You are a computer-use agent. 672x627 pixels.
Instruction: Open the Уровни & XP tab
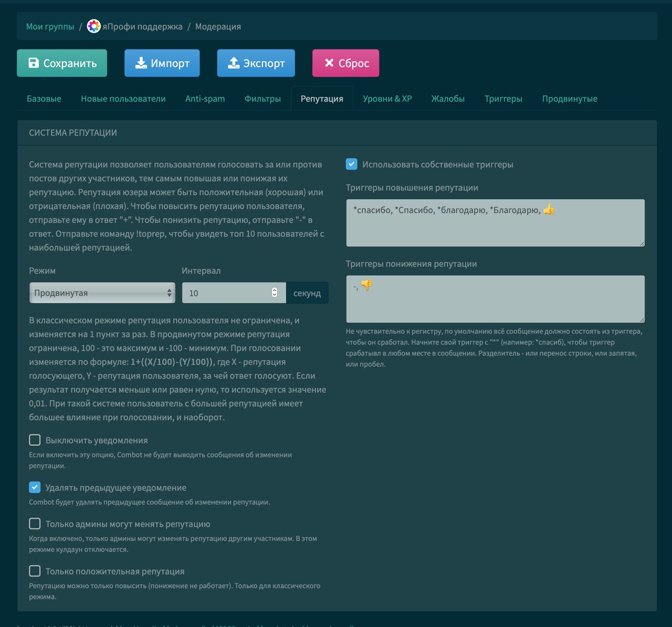tap(387, 99)
